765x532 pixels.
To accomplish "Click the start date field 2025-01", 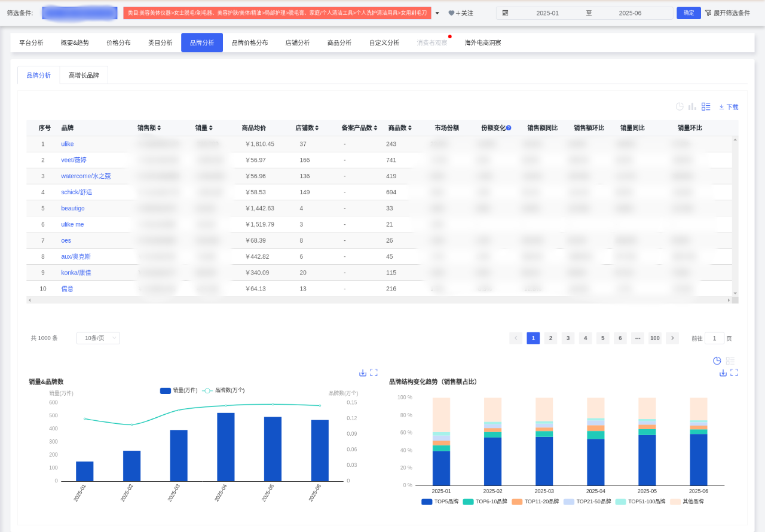I will (x=547, y=13).
